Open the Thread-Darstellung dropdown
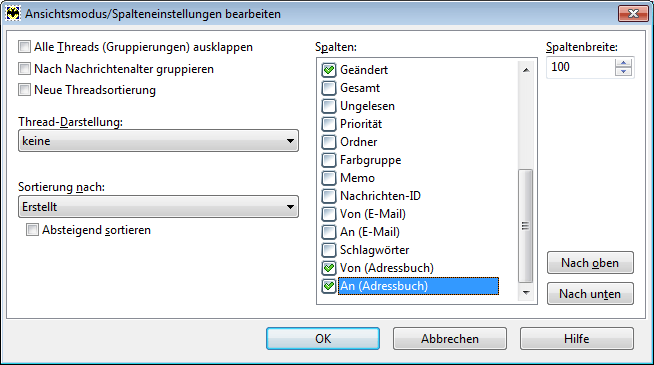The image size is (654, 365). [158, 141]
